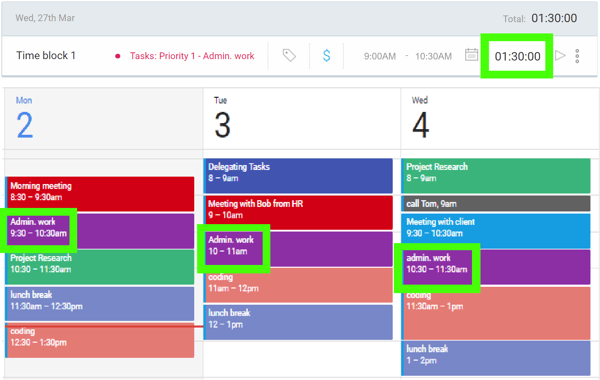Screen dimensions: 600x380
Task: Open the three-dot more options menu
Action: point(577,56)
